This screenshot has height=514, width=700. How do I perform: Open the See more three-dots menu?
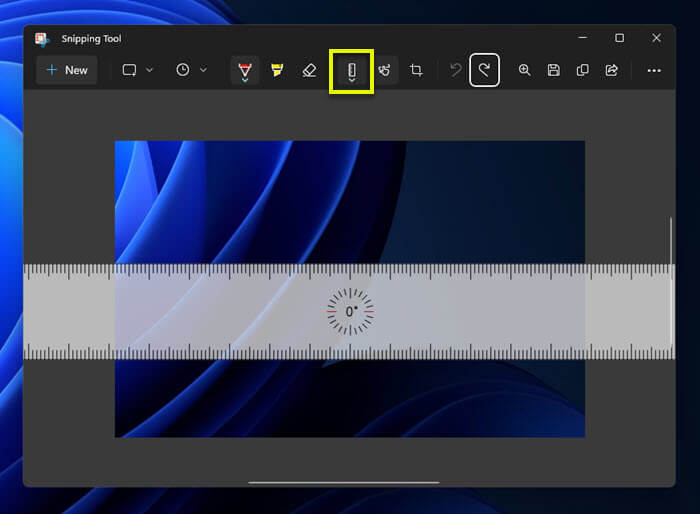pyautogui.click(x=654, y=70)
